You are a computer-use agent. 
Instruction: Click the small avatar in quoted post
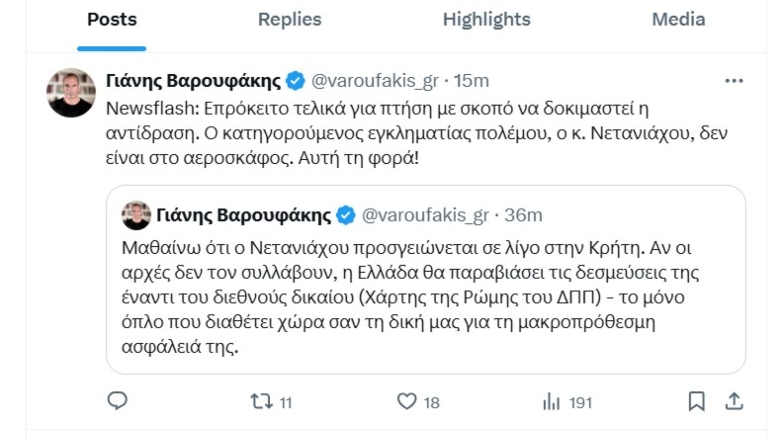pos(135,215)
